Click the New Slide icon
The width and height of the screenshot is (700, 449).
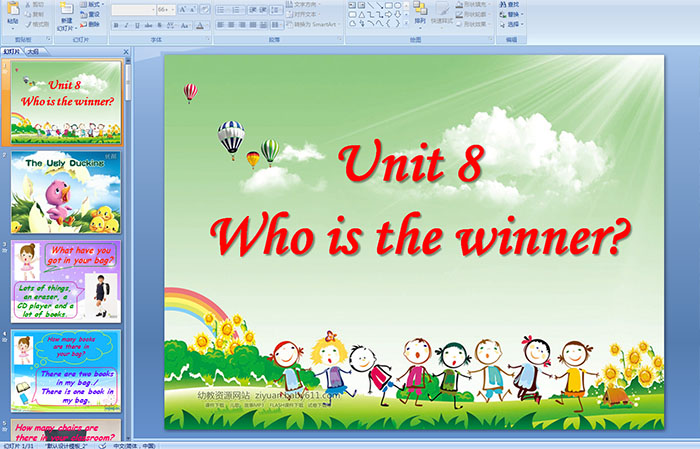(66, 9)
